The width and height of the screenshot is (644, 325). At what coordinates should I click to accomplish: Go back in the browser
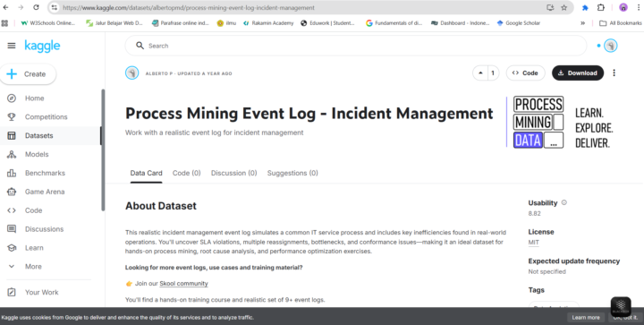[x=5, y=7]
